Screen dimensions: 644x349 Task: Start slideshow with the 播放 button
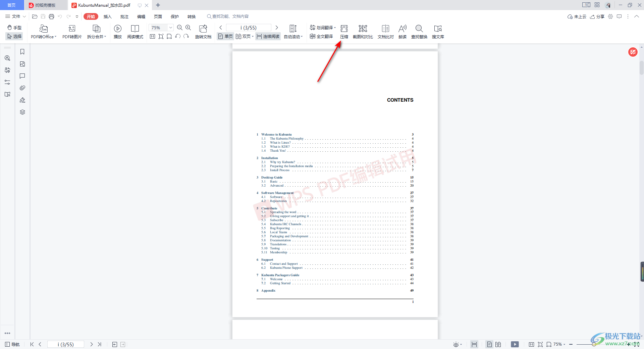coord(118,32)
